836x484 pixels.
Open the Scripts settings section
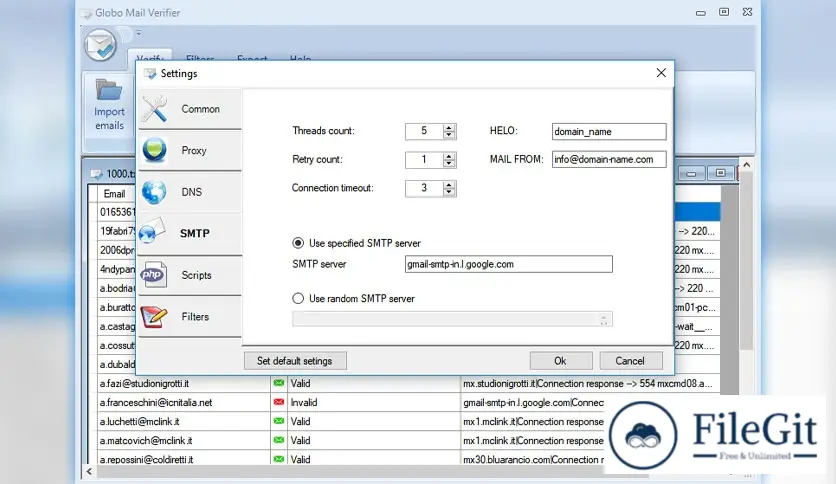pyautogui.click(x=190, y=275)
